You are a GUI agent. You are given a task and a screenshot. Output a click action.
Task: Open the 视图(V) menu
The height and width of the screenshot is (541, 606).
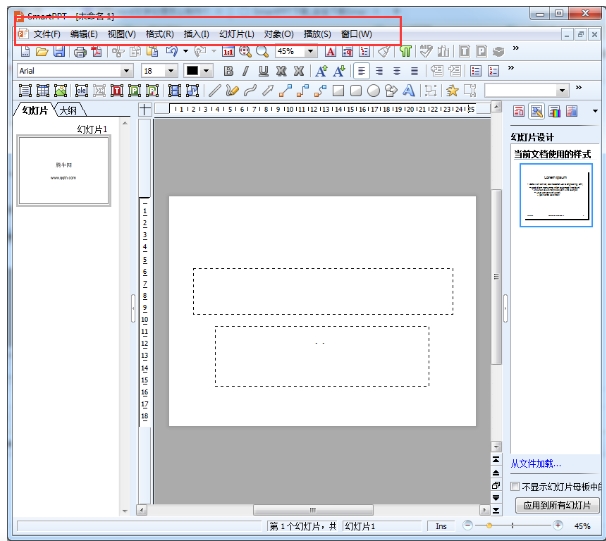coord(122,34)
